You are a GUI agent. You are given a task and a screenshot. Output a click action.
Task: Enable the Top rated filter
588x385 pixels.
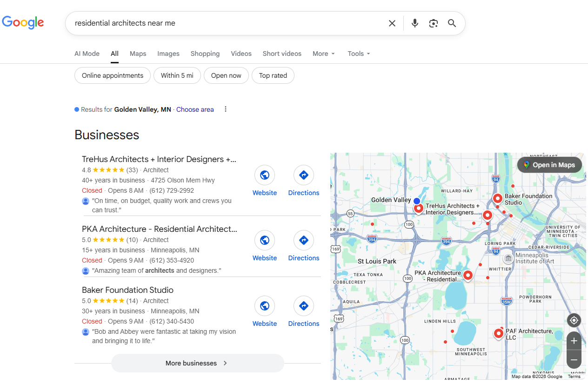pyautogui.click(x=273, y=75)
